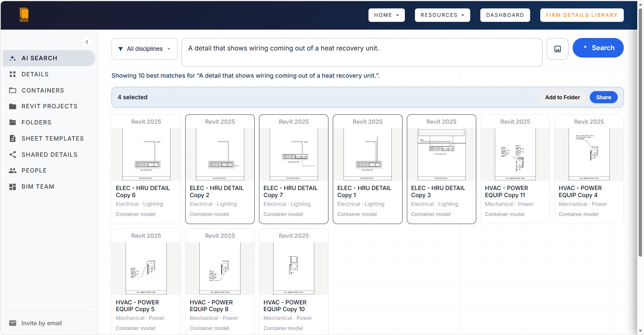Expand the RESOURCES dropdown menu
Viewport: 644px width, 335px height.
(x=442, y=15)
